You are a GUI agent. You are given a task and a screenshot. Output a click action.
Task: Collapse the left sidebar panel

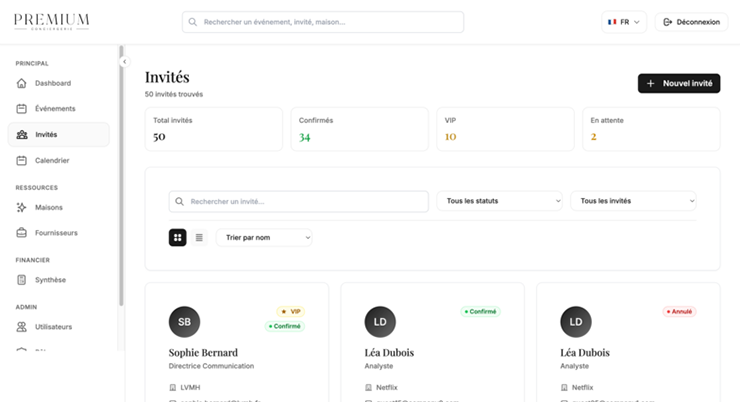click(124, 62)
